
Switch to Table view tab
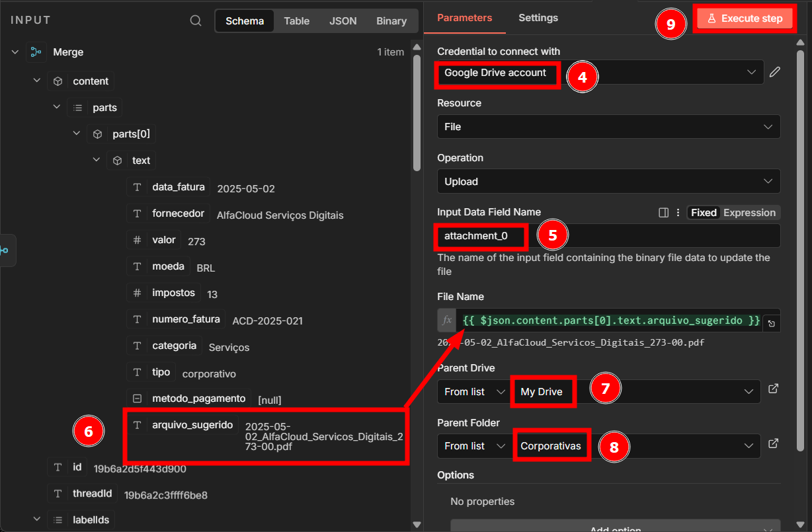point(296,21)
